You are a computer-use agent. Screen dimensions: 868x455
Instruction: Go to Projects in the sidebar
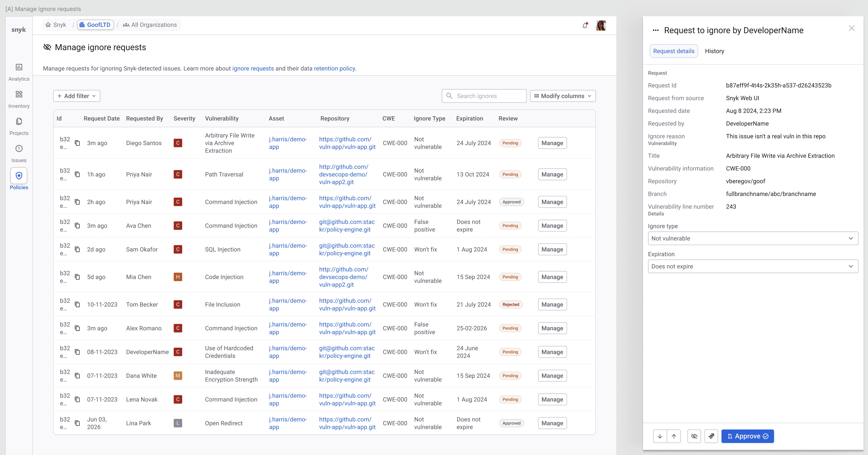19,126
